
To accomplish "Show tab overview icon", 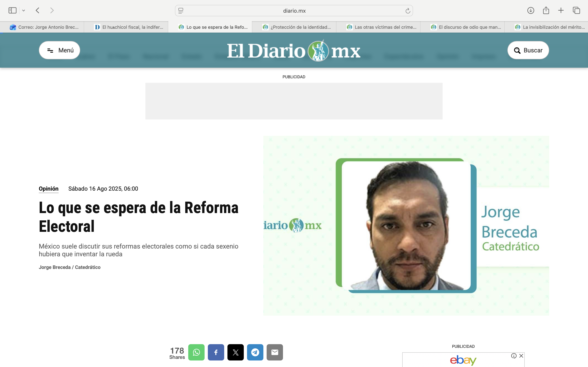I will tap(576, 10).
